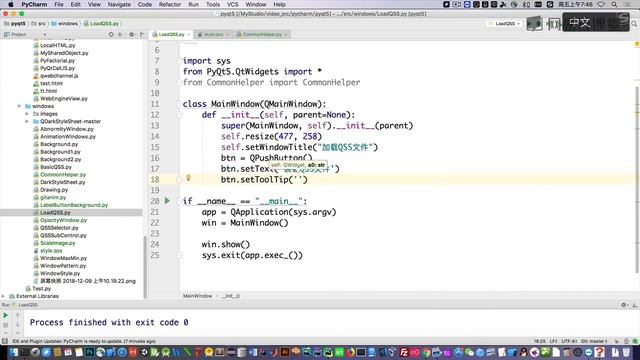Select style.qss in the Project tree
The image size is (640, 360).
coord(51,251)
